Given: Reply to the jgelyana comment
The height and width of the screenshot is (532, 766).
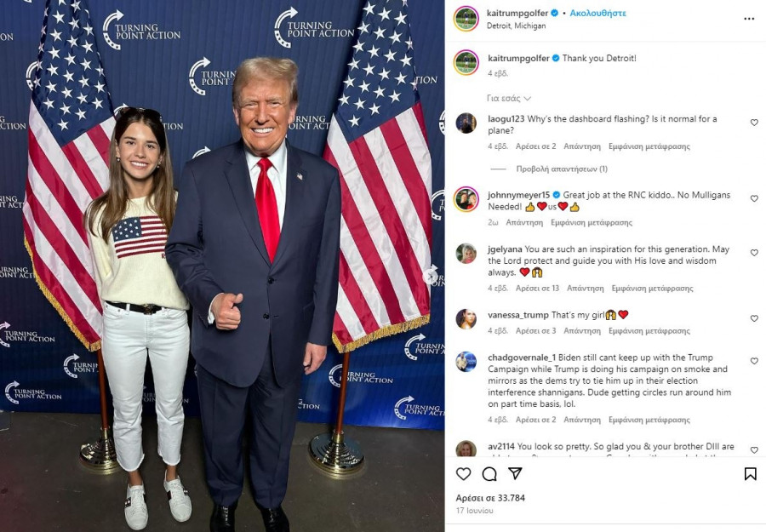Looking at the screenshot, I should (586, 289).
